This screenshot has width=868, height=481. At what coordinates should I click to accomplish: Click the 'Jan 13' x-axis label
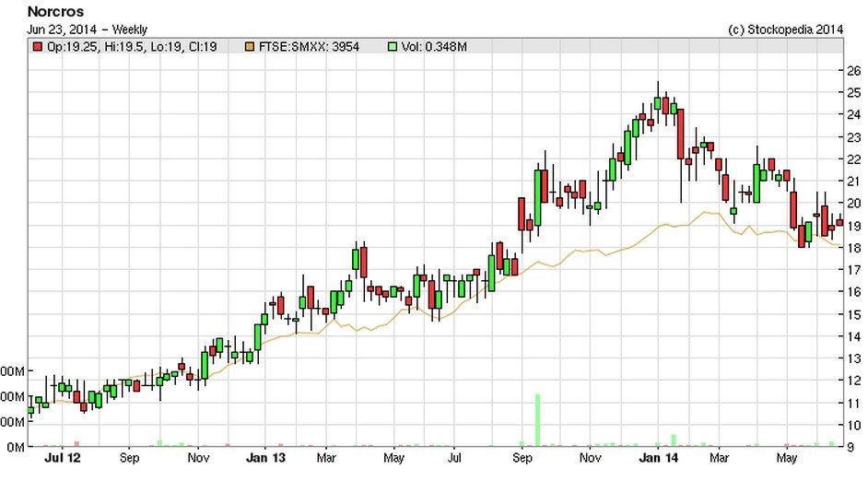coord(265,458)
